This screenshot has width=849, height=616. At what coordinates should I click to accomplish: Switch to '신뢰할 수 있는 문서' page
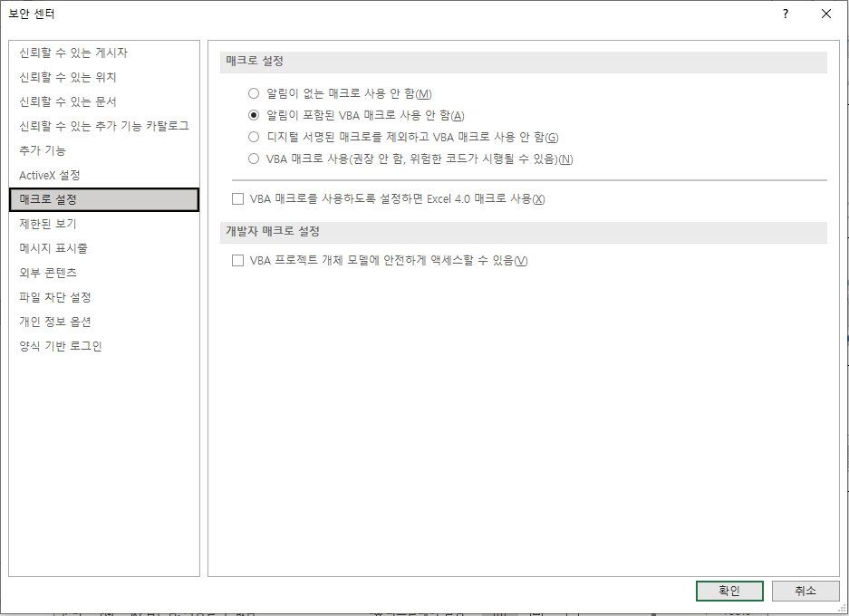(x=104, y=101)
